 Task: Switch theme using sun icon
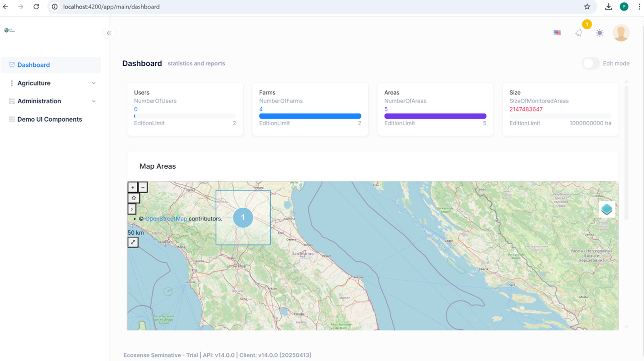(x=600, y=33)
